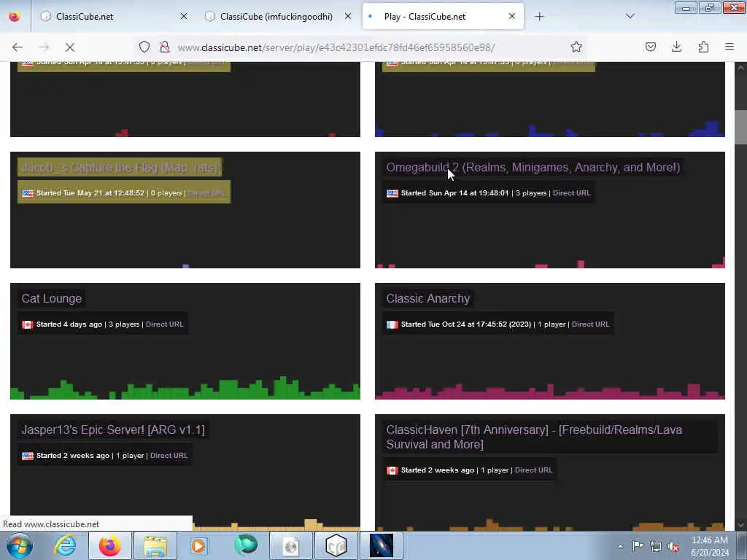747x560 pixels.
Task: Click Direct URL for Omegabuild 2
Action: click(x=571, y=192)
